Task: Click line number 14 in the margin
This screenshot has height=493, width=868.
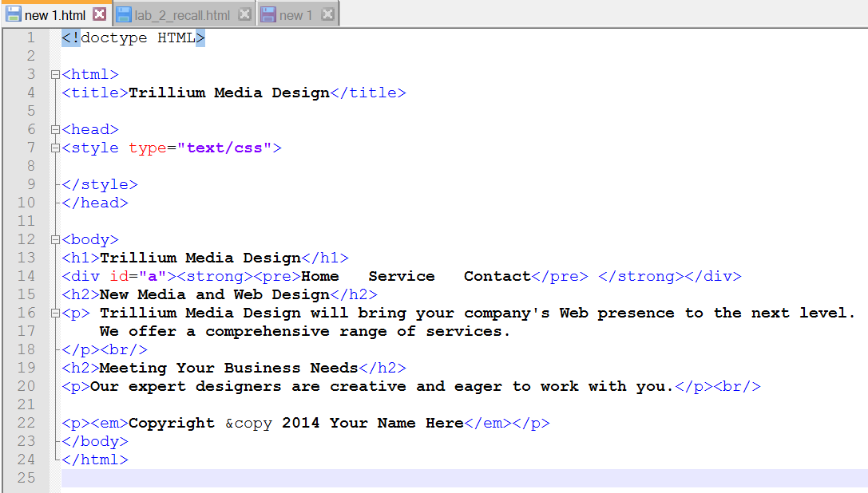Action: pyautogui.click(x=26, y=276)
